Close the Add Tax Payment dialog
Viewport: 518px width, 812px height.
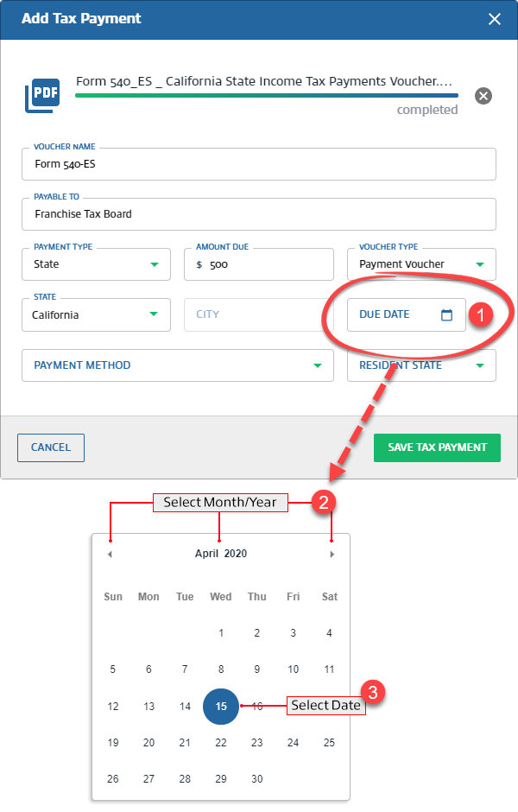tap(494, 18)
